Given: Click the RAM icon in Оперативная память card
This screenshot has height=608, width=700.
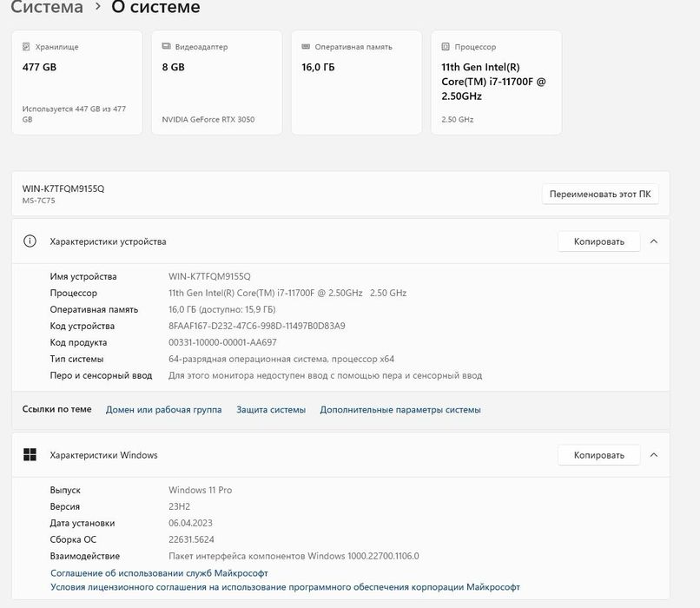Looking at the screenshot, I should [x=306, y=47].
